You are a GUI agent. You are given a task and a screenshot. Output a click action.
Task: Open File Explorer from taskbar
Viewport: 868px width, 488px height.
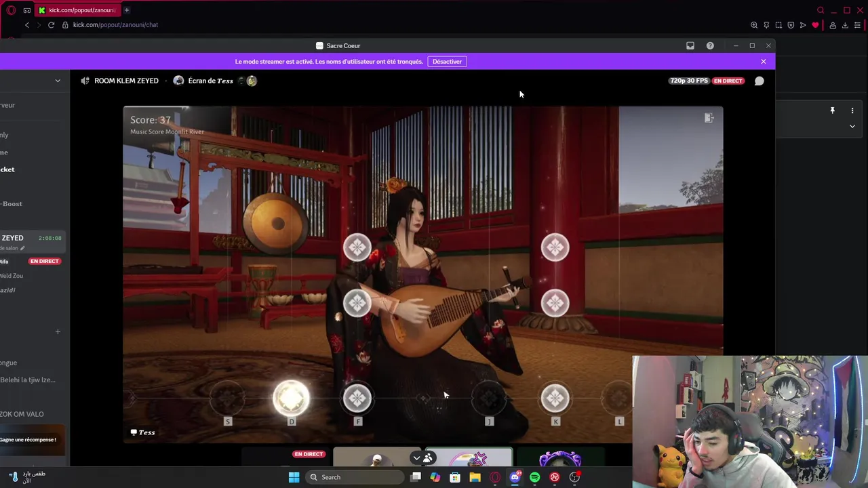tap(475, 477)
